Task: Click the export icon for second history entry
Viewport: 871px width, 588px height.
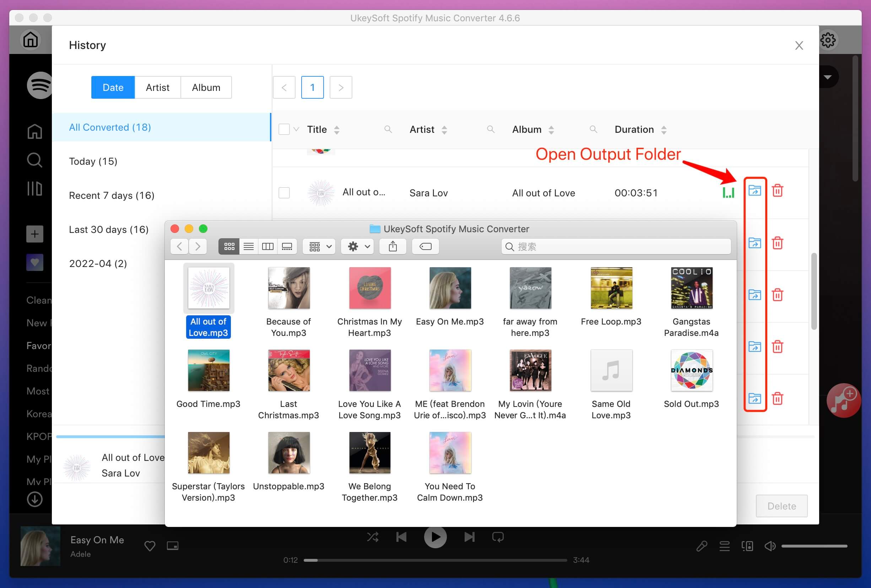Action: [x=754, y=243]
